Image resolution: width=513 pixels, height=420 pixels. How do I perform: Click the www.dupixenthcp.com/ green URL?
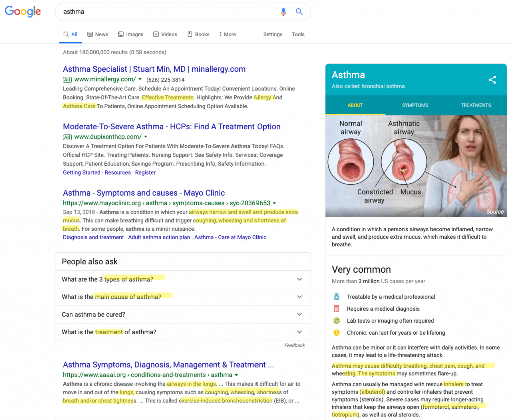[x=108, y=137]
